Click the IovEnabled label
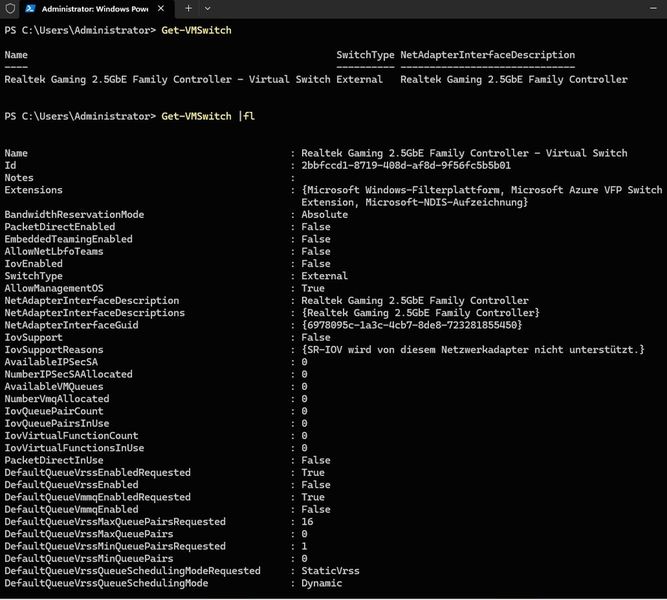 click(x=34, y=264)
